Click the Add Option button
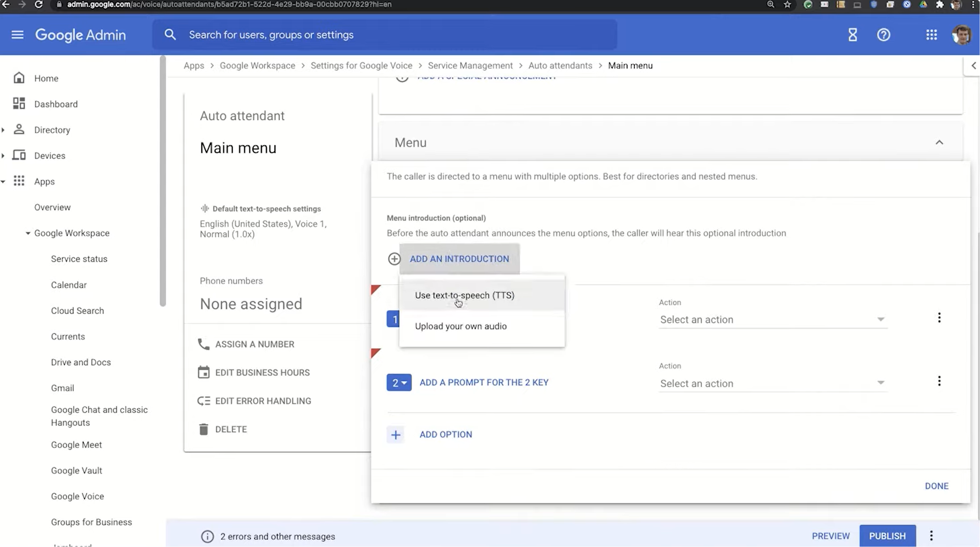The width and height of the screenshot is (980, 547). (445, 435)
